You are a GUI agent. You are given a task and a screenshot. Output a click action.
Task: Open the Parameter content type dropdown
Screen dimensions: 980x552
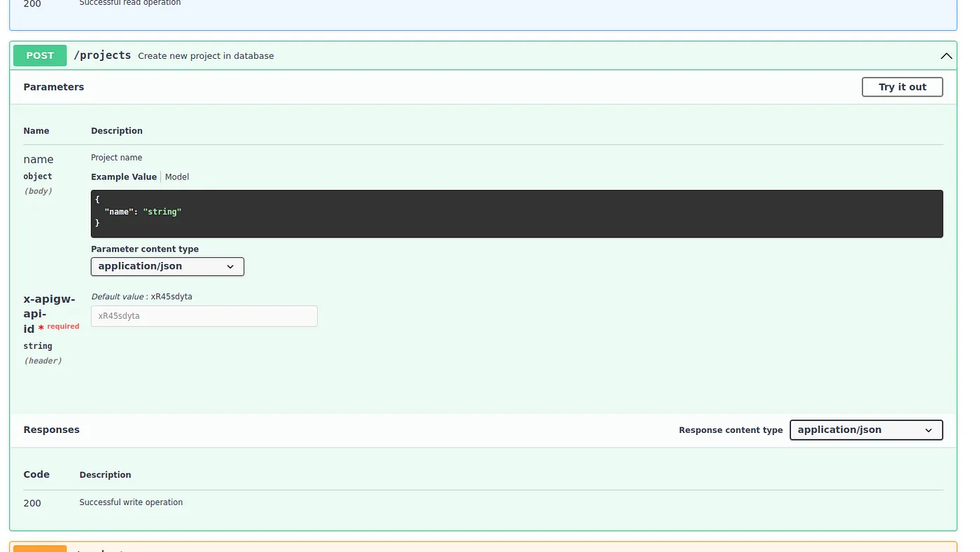tap(167, 266)
